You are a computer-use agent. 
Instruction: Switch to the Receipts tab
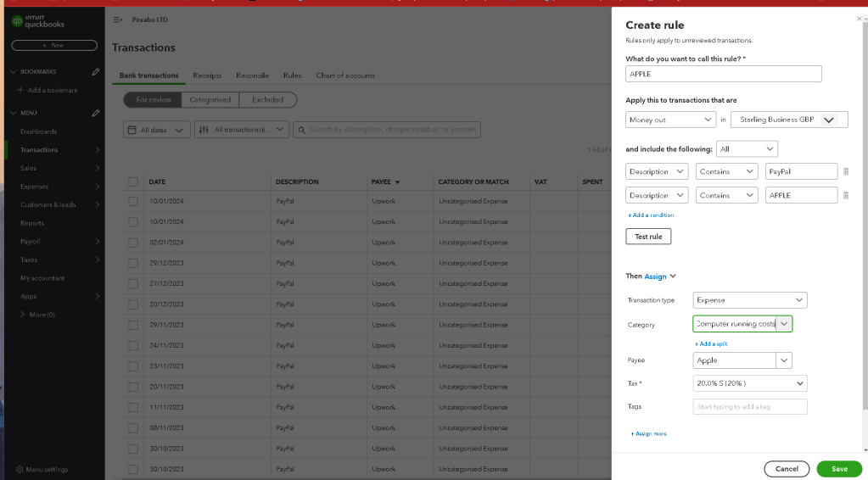(x=207, y=75)
